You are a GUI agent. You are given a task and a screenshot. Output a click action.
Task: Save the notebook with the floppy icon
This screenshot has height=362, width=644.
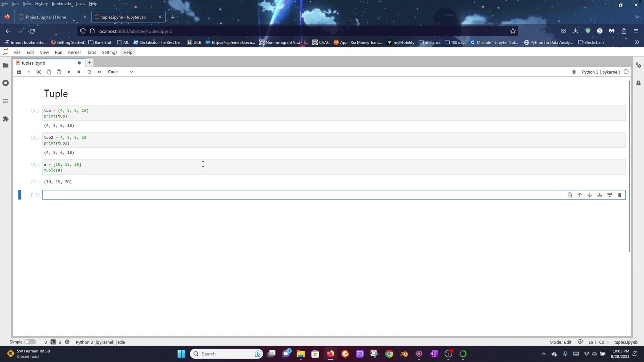[x=19, y=72]
